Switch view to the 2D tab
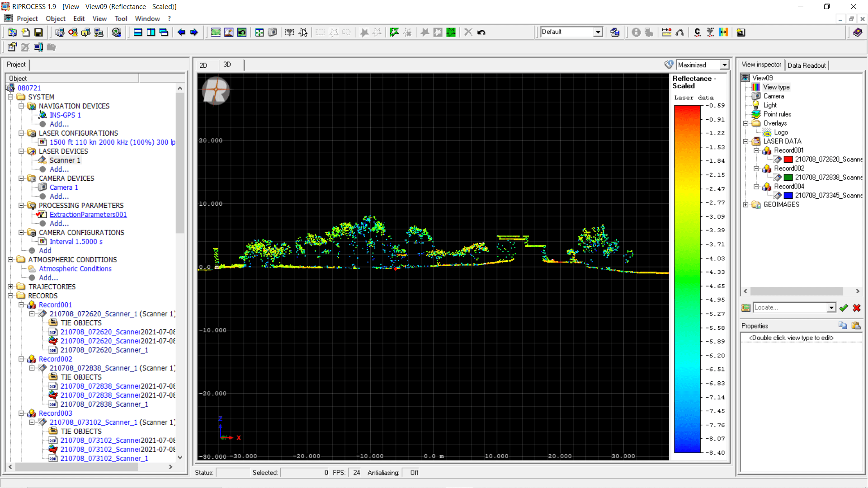868x488 pixels. pyautogui.click(x=203, y=65)
